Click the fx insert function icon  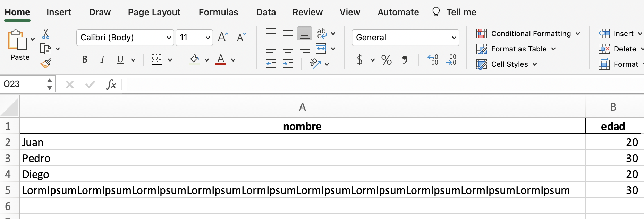tap(111, 84)
